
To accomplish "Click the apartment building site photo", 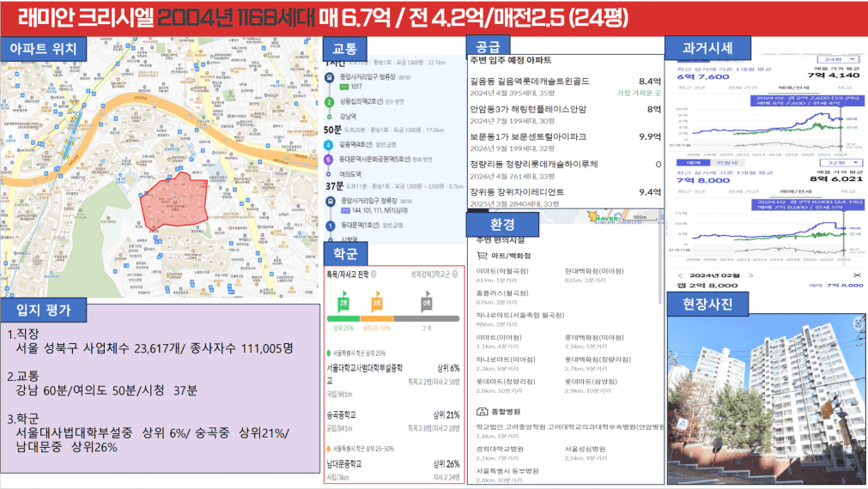I will click(766, 400).
